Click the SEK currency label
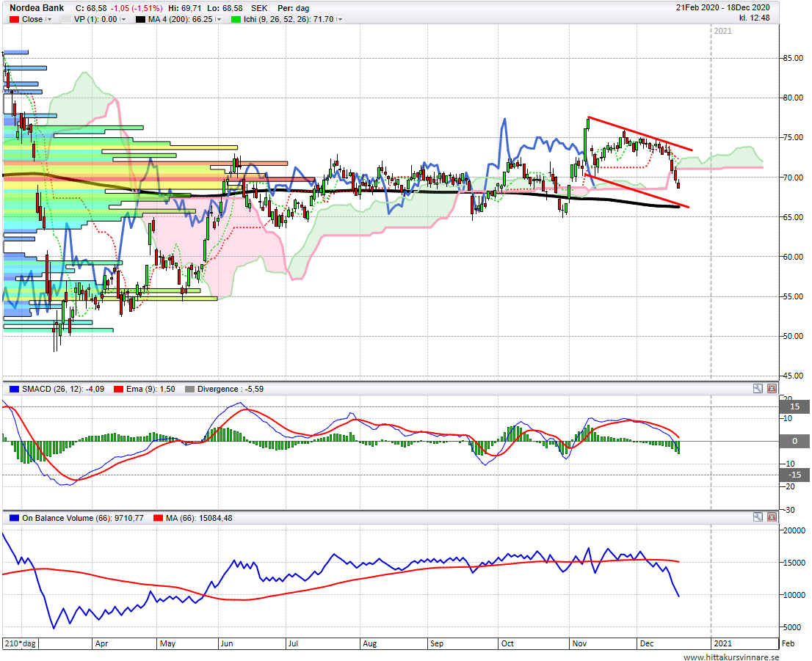The width and height of the screenshot is (812, 661). point(259,8)
